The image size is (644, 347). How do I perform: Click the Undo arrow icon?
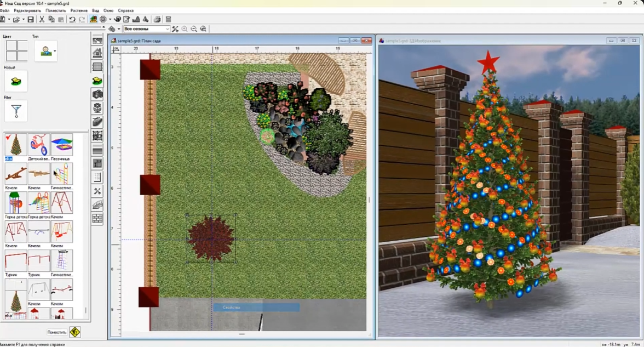[x=72, y=19]
